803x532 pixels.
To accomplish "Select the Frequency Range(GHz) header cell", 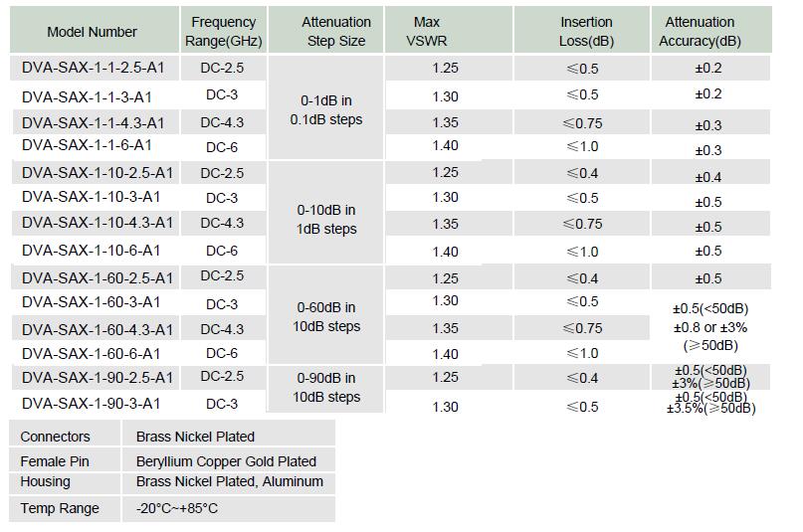I will tap(223, 32).
